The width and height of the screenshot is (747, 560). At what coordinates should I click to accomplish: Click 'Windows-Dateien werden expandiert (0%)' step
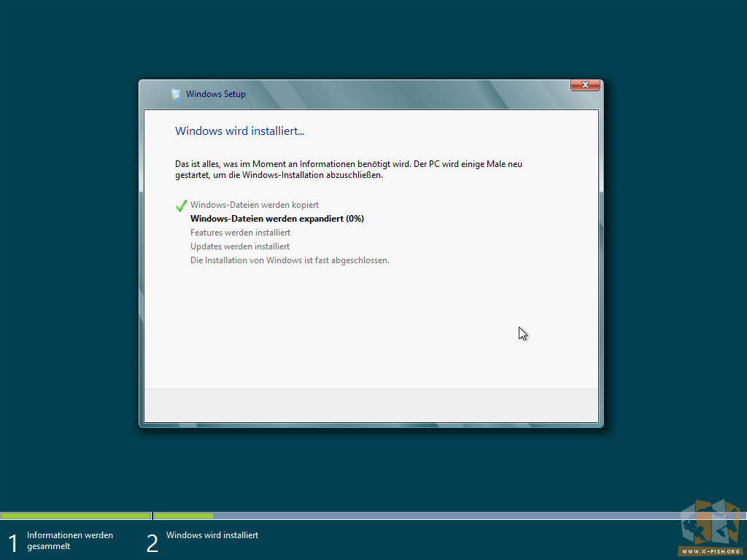coord(277,219)
